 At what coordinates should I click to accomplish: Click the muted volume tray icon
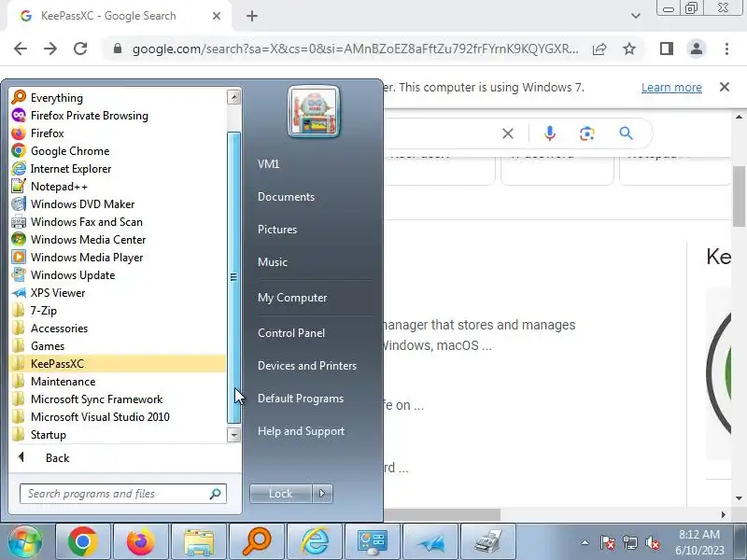pos(653,542)
